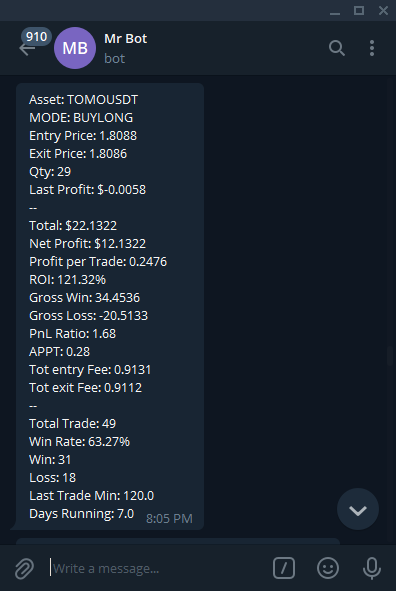Viewport: 396px width, 591px height.
Task: Attach a file with the paperclip icon
Action: [24, 568]
